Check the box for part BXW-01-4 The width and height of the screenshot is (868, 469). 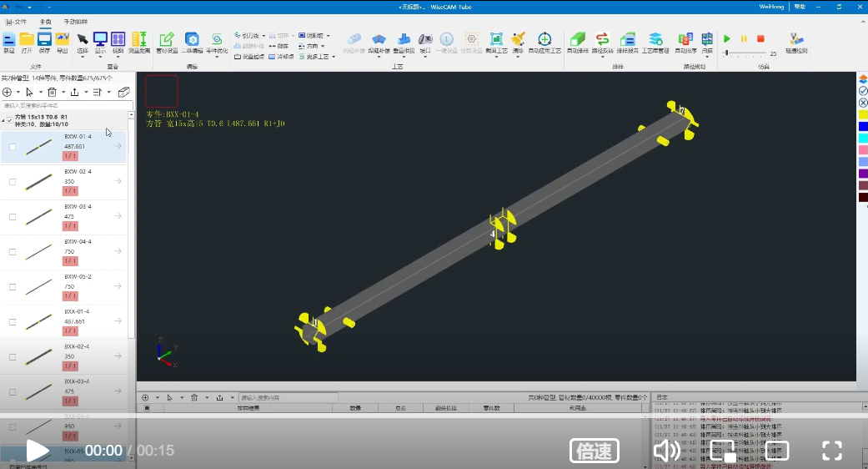13,147
